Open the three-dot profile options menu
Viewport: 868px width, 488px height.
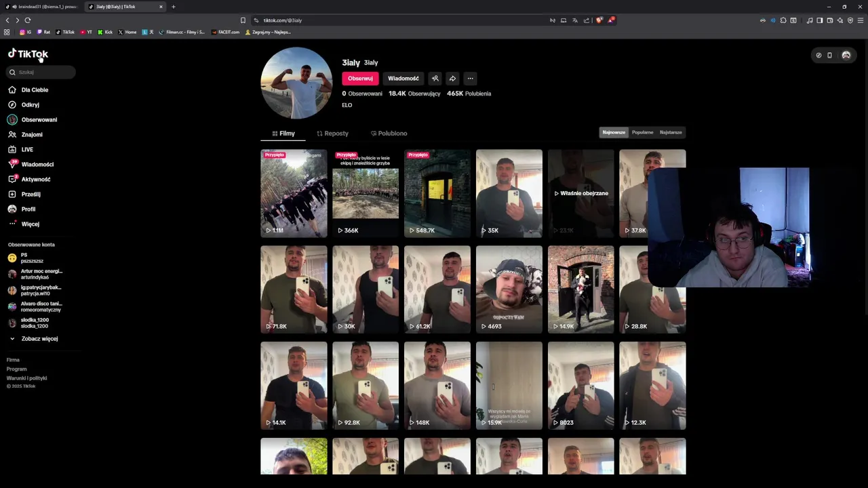click(470, 78)
